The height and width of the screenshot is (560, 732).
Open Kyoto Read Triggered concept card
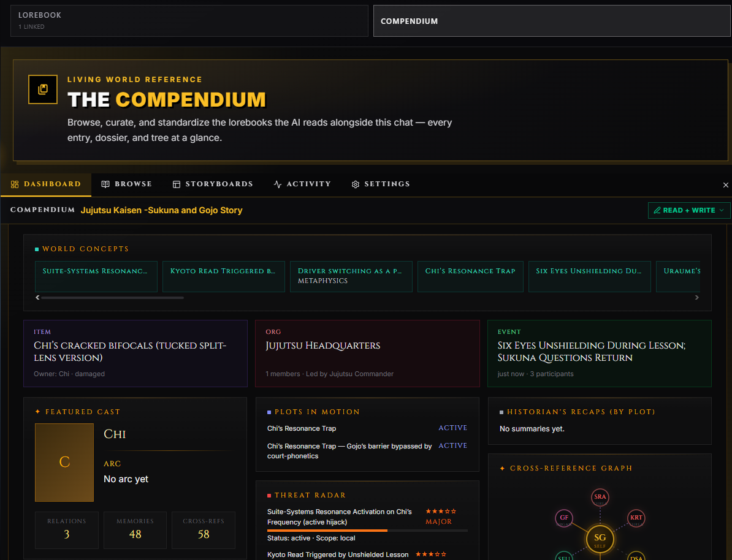pos(224,276)
